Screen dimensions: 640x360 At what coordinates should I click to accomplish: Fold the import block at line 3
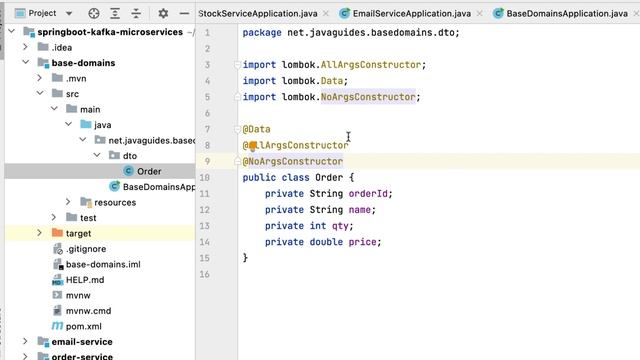coord(237,64)
